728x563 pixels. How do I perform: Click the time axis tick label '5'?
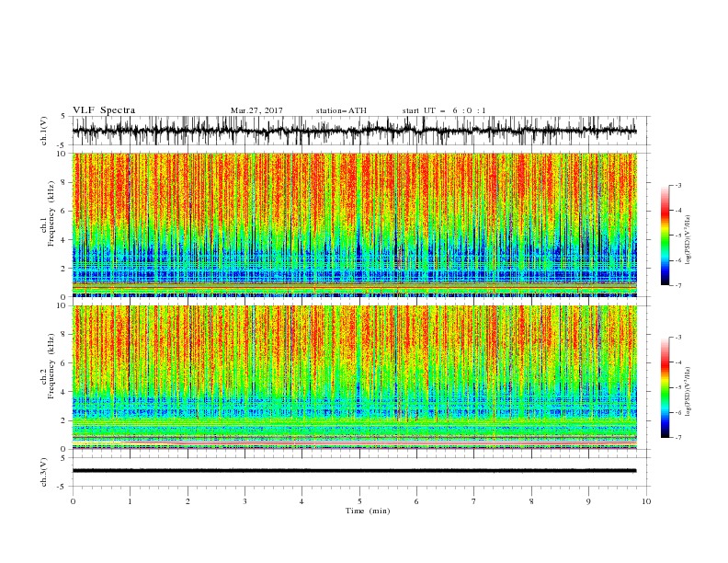click(359, 501)
